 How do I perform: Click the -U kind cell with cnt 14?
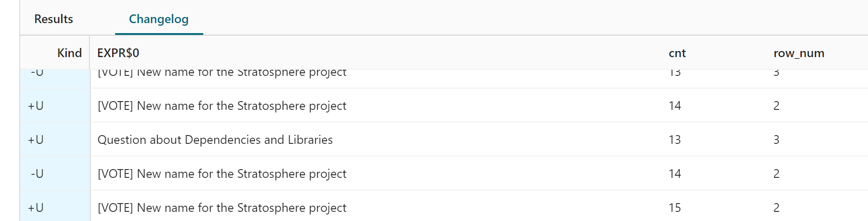click(37, 173)
